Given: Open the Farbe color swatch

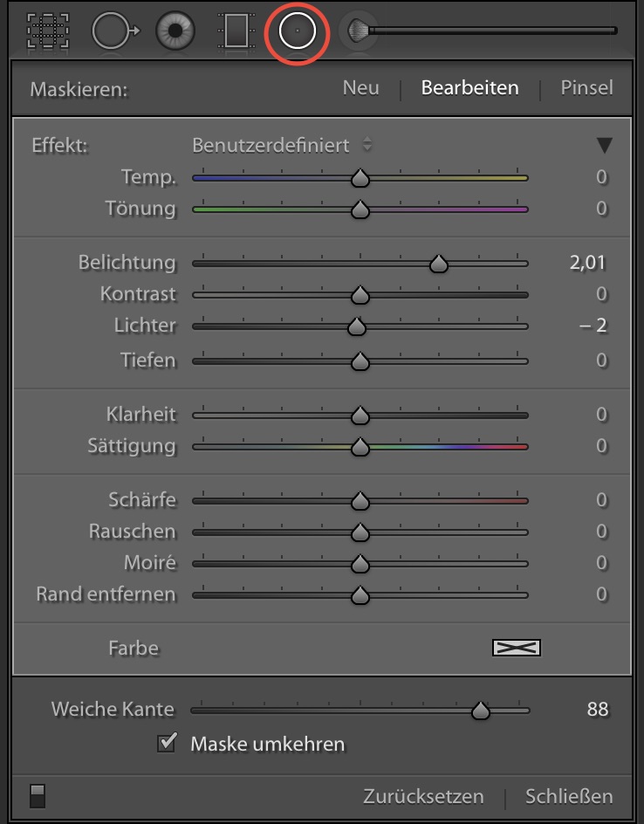Looking at the screenshot, I should click(517, 648).
